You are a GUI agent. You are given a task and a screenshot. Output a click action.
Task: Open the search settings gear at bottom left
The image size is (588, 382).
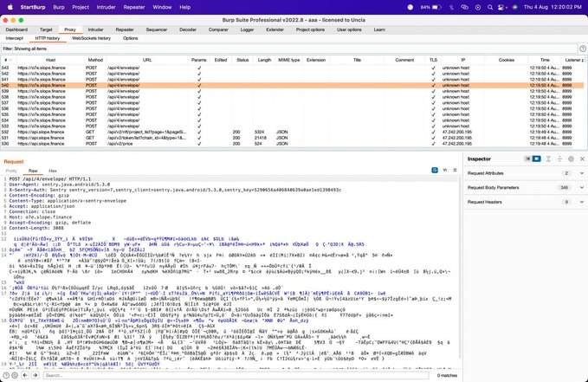(x=15, y=375)
